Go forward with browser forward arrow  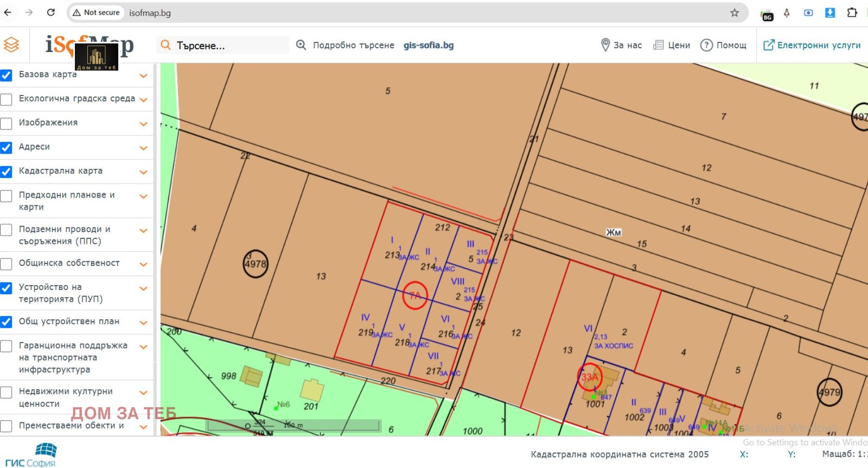(x=29, y=12)
